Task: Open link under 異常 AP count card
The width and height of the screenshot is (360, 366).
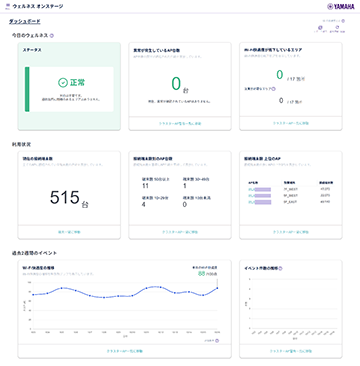Action: [x=180, y=123]
